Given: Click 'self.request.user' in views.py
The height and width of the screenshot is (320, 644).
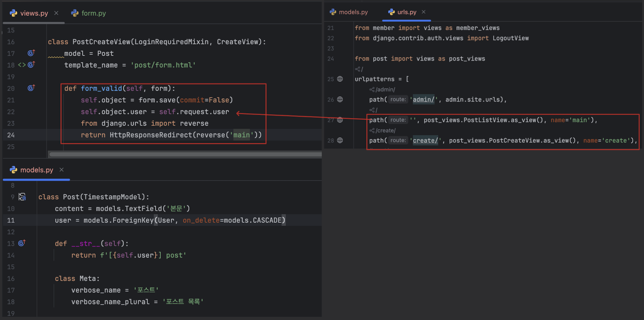Looking at the screenshot, I should (x=194, y=112).
